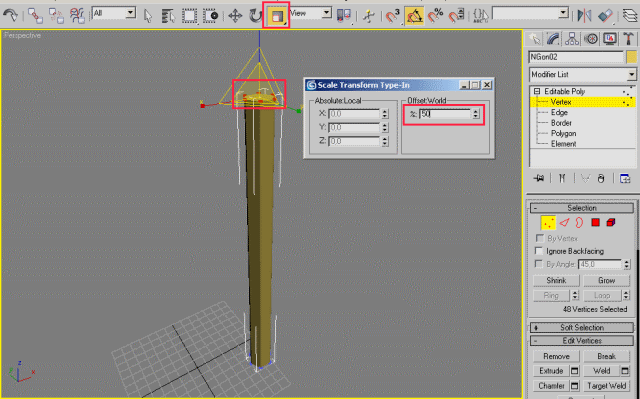Activate the Select and Move tool
640x399 pixels.
tap(235, 16)
